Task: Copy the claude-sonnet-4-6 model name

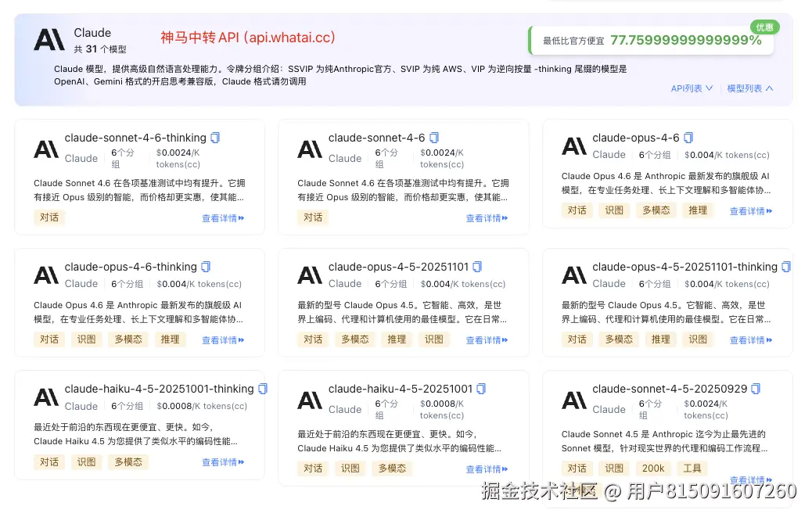Action: pos(434,138)
